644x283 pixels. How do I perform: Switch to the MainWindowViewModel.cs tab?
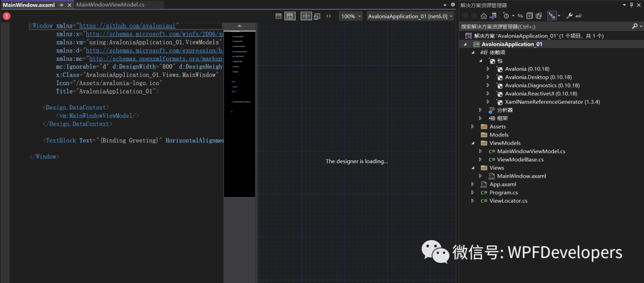point(110,5)
